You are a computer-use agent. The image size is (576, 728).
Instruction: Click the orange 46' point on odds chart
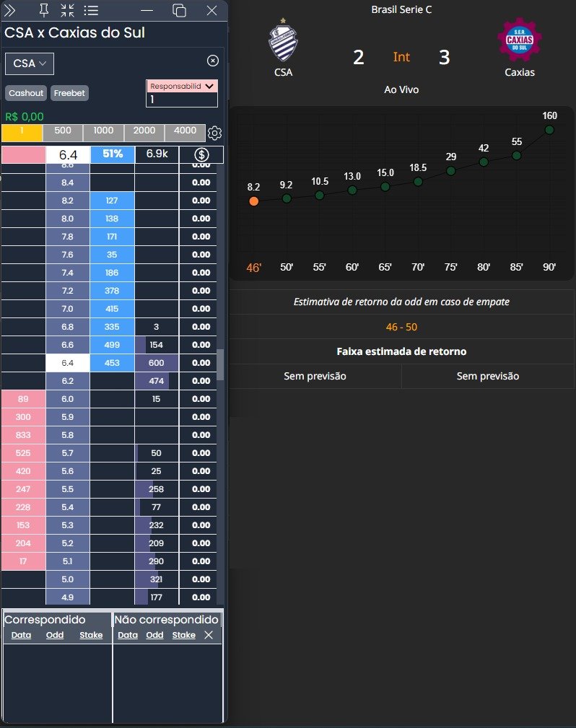[253, 201]
